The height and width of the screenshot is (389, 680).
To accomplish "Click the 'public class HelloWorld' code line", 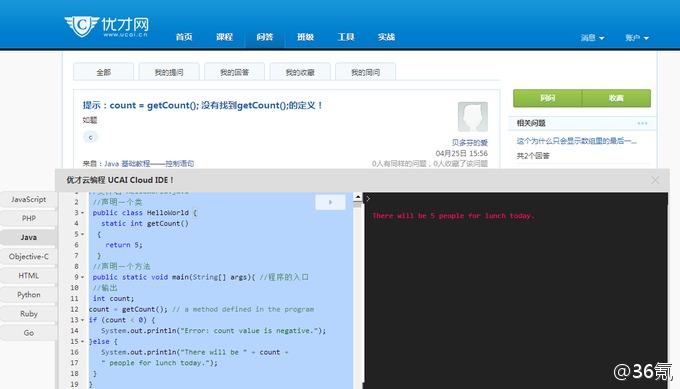I will (144, 213).
